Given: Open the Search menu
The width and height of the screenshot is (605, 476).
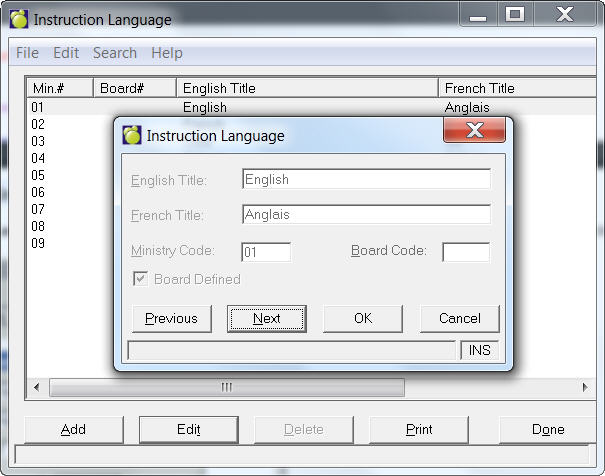Looking at the screenshot, I should 115,53.
